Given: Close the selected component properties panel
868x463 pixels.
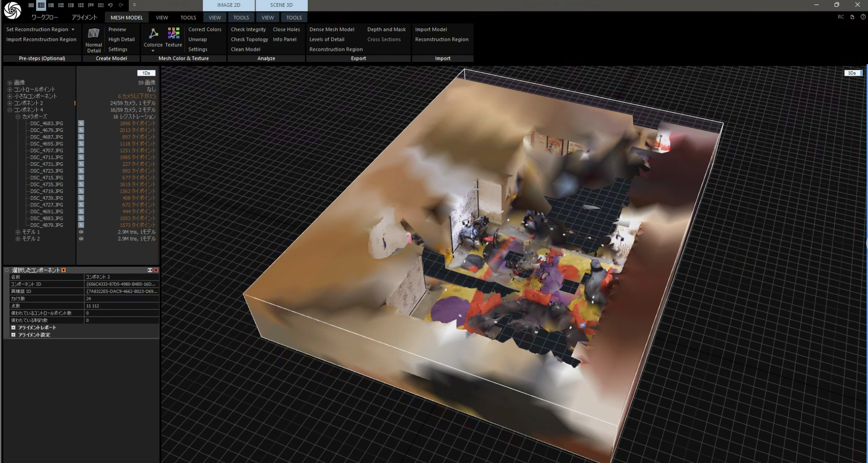Looking at the screenshot, I should pyautogui.click(x=156, y=270).
